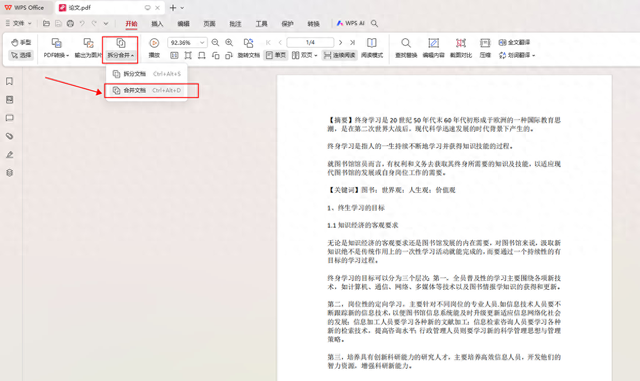The height and width of the screenshot is (381, 640).
Task: Switch to 单页 single page view
Action: (x=276, y=55)
